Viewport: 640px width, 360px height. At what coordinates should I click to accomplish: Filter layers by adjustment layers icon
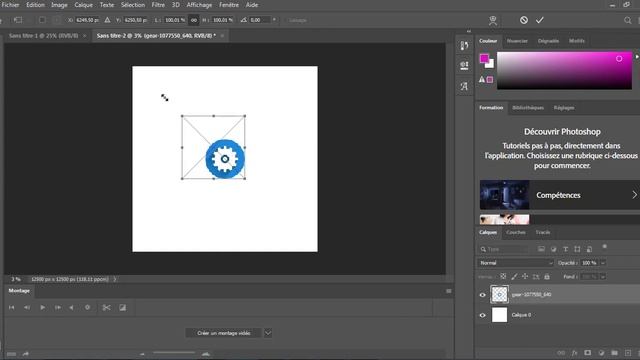(553, 249)
